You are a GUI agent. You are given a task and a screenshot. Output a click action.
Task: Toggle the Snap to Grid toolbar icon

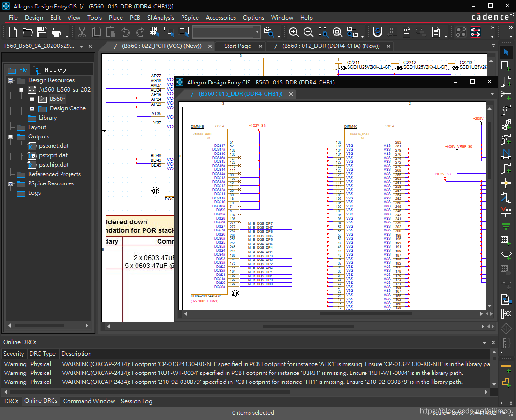coord(154,32)
